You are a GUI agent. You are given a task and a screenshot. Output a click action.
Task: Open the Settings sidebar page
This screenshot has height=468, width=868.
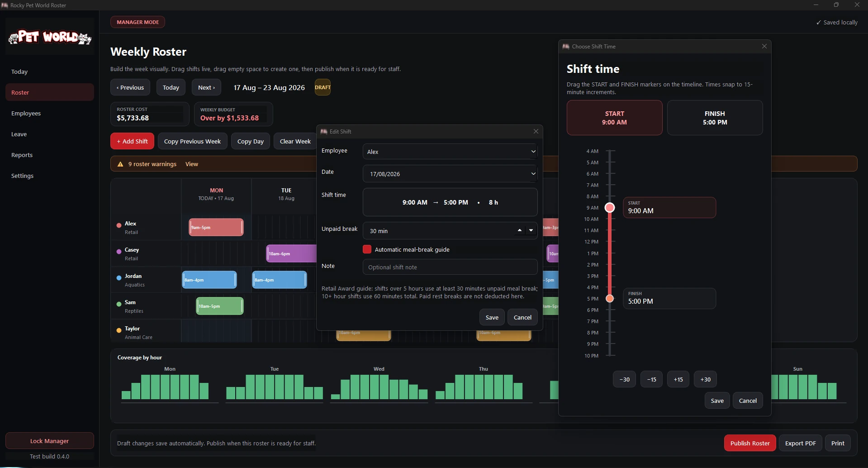point(50,176)
